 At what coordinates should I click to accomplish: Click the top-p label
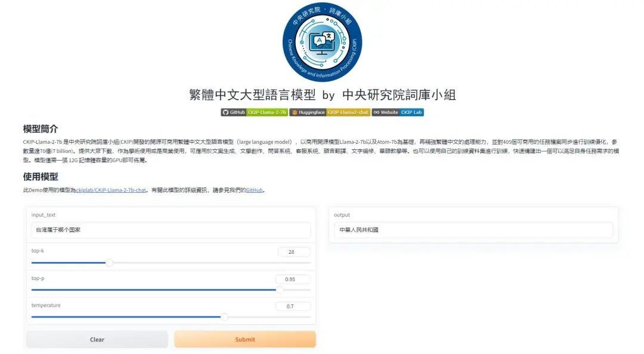tap(38, 278)
